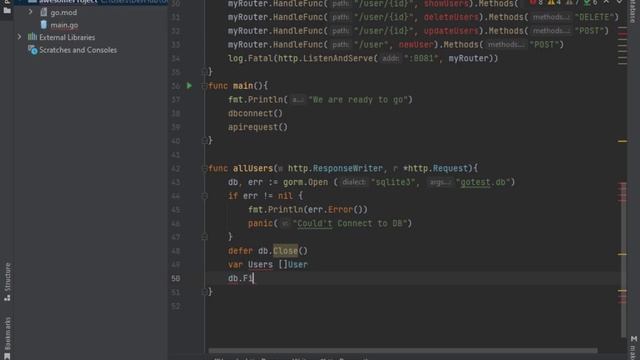The height and width of the screenshot is (360, 640).
Task: Click fold end marker on line 35
Action: pos(204,72)
